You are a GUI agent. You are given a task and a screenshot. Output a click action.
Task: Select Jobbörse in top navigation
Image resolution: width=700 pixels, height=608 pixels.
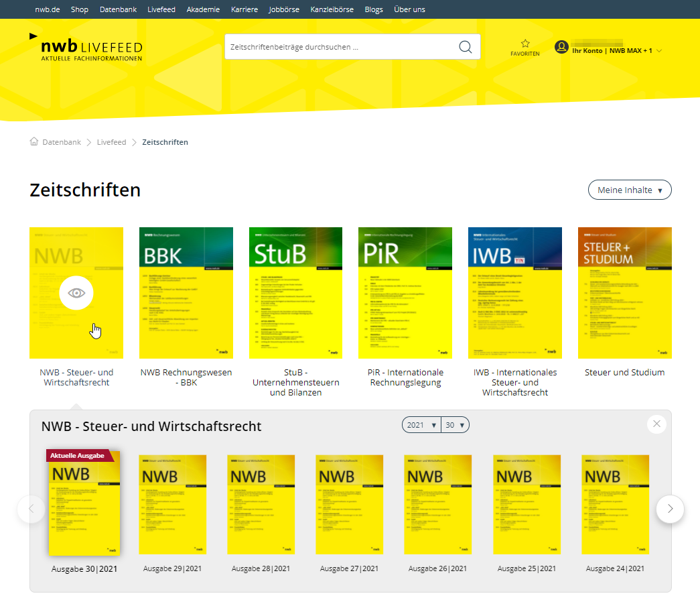(x=283, y=9)
